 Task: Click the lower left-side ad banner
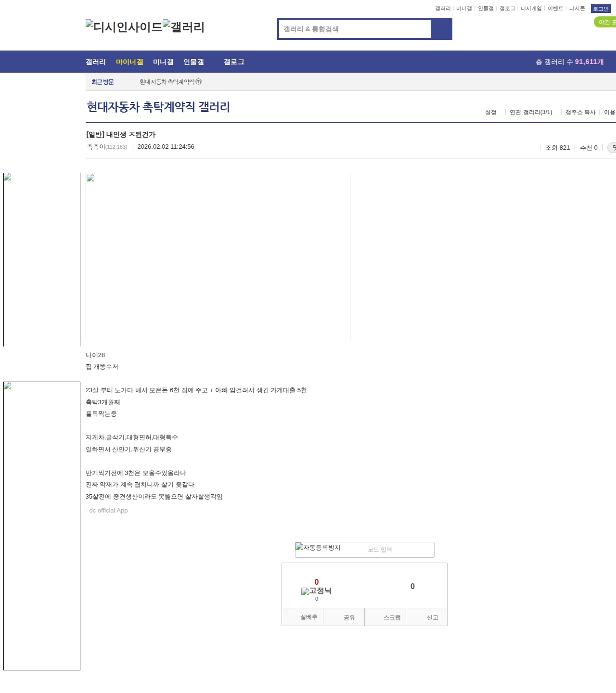coord(42,526)
